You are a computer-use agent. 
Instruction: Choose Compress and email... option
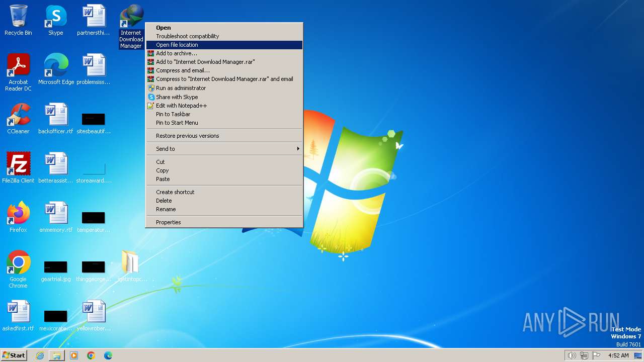(224, 70)
